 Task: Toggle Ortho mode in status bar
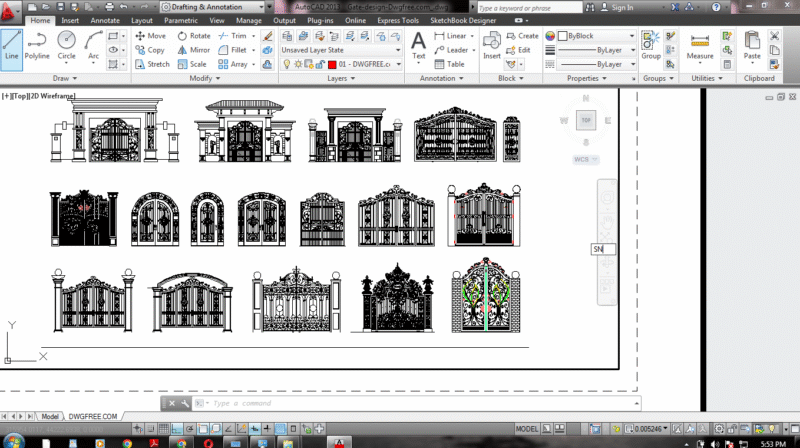pyautogui.click(x=177, y=429)
